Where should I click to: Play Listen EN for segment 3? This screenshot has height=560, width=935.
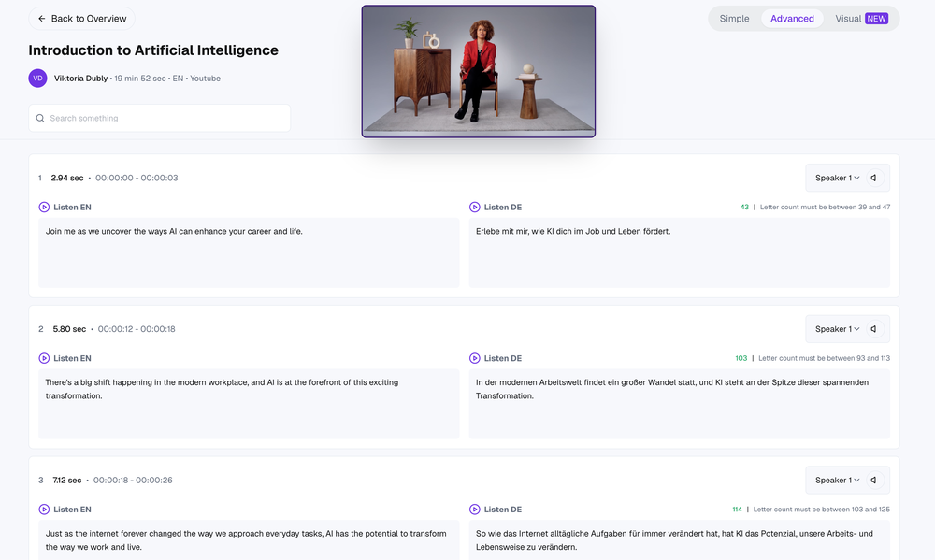(x=65, y=510)
